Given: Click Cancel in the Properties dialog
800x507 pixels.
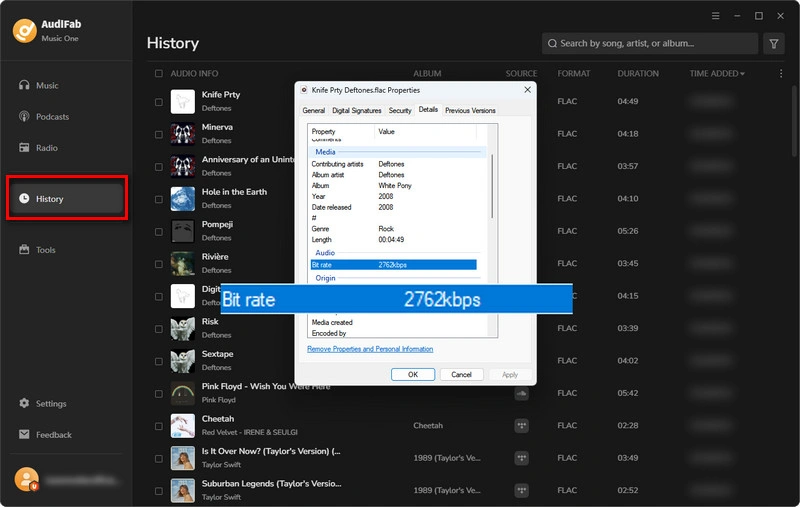Looking at the screenshot, I should [x=461, y=374].
